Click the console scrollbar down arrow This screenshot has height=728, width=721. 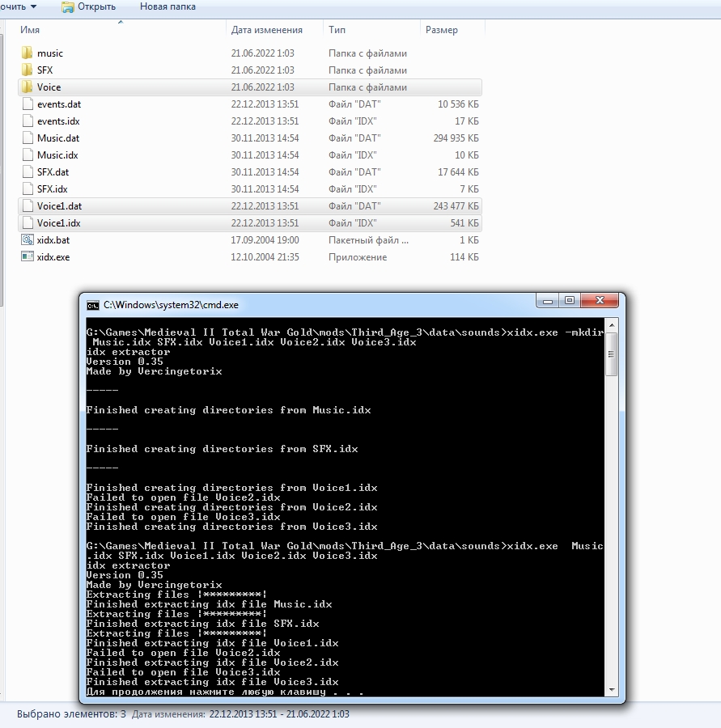coord(612,690)
